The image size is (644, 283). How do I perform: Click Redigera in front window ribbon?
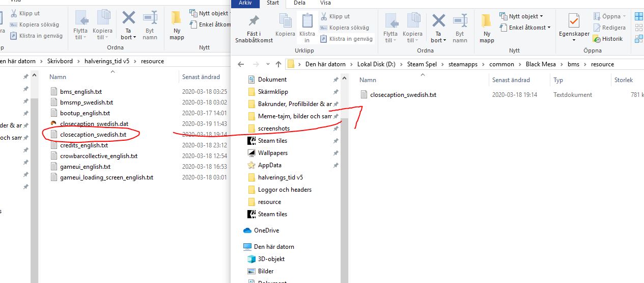(x=609, y=28)
